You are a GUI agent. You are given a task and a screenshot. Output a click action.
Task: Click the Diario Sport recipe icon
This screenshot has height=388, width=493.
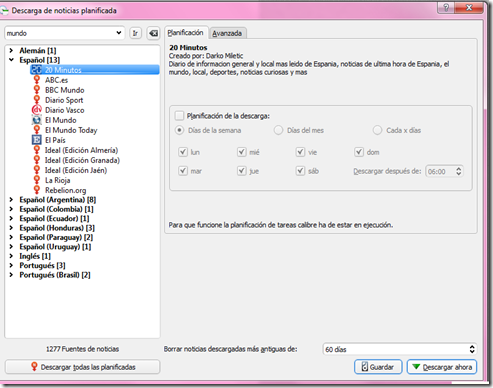pyautogui.click(x=37, y=100)
